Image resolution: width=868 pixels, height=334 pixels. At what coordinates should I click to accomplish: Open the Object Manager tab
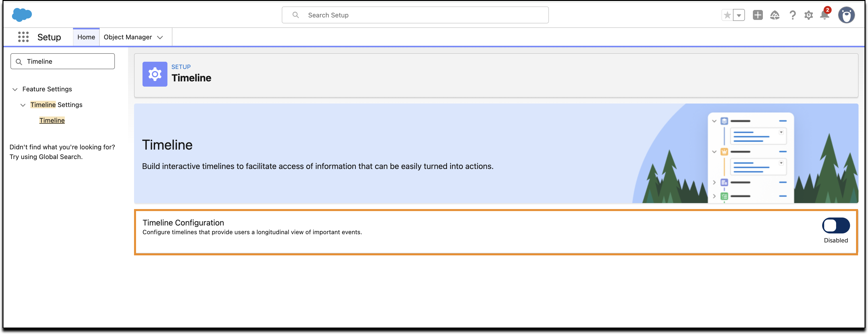[128, 37]
